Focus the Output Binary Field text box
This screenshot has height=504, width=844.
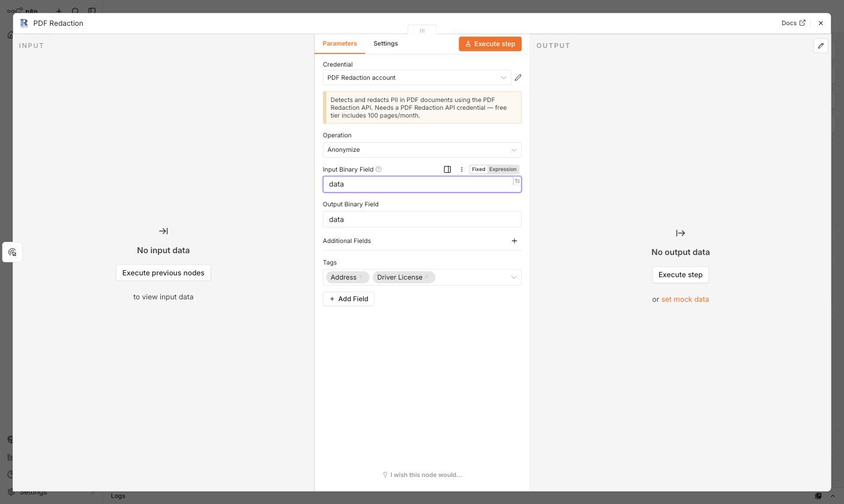click(422, 219)
